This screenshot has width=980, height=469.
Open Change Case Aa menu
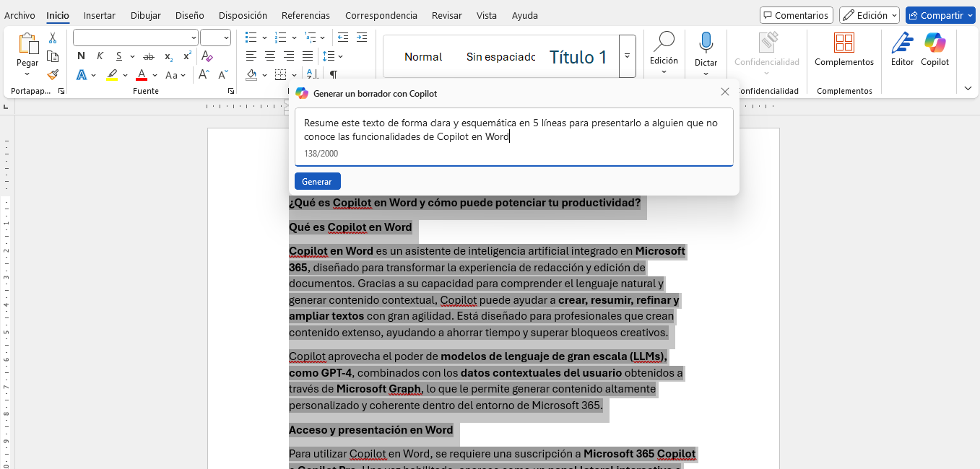pos(175,75)
